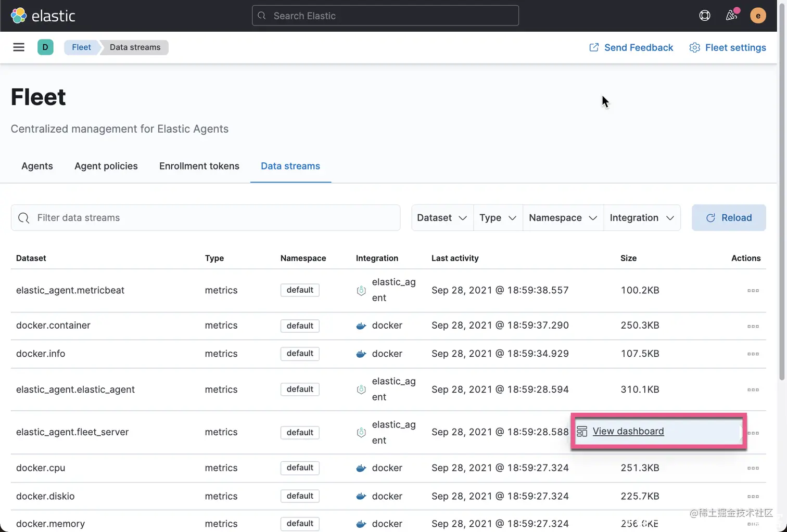Open actions for docker.container row
This screenshot has width=787, height=532.
pyautogui.click(x=753, y=326)
